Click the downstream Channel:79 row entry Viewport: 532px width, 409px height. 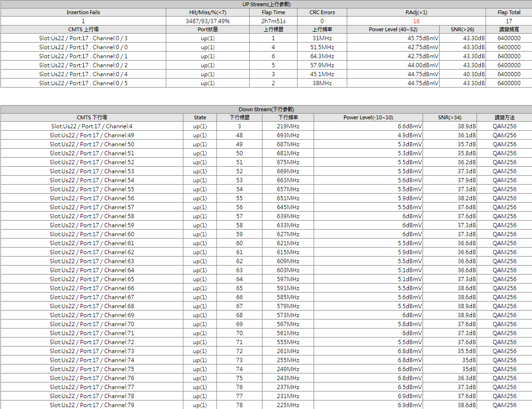pos(92,405)
